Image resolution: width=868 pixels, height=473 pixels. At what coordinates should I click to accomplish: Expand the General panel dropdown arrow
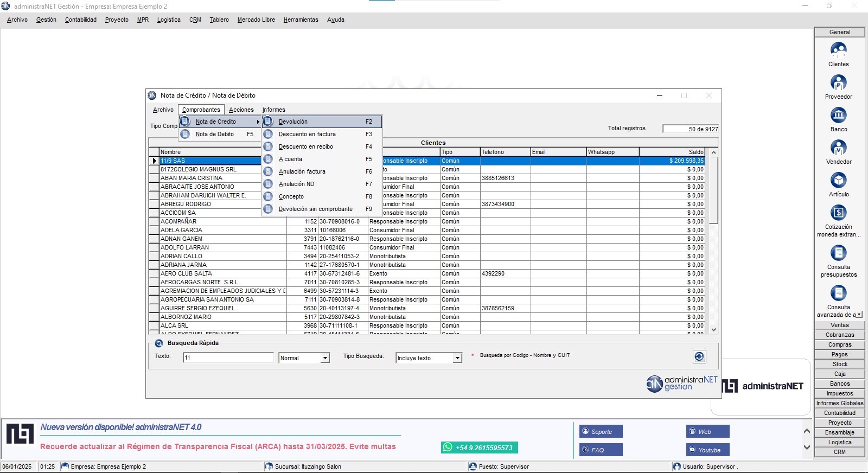(x=859, y=315)
